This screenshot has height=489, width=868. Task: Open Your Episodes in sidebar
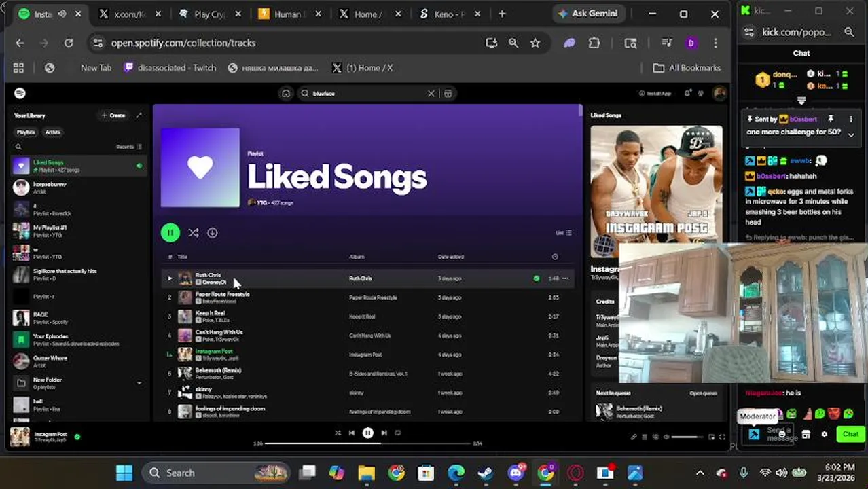(79, 340)
